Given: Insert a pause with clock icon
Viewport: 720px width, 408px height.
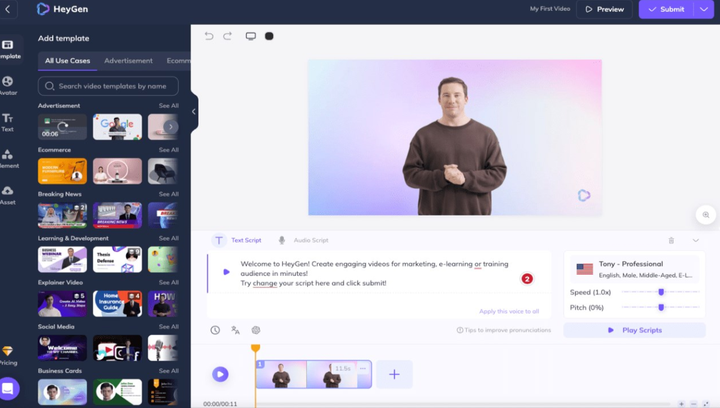Looking at the screenshot, I should pyautogui.click(x=215, y=330).
